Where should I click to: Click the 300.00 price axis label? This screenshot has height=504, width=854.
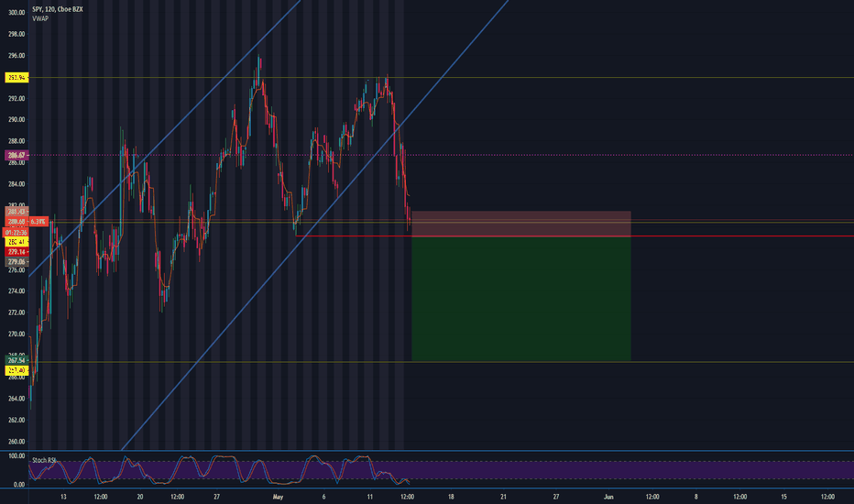pyautogui.click(x=16, y=13)
